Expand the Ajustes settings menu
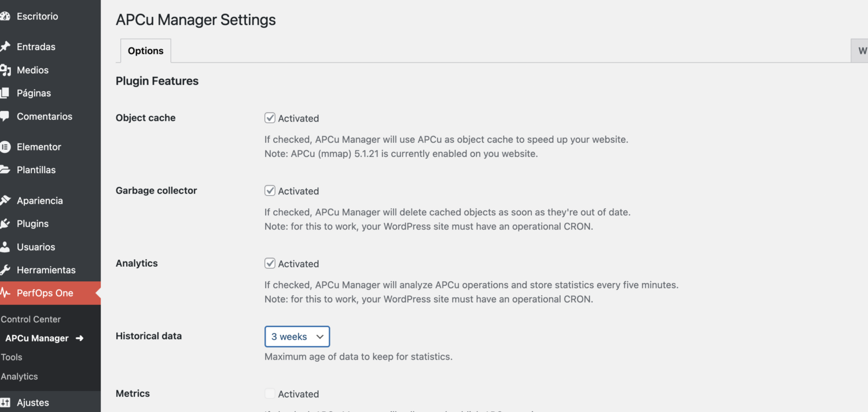868x412 pixels. coord(33,402)
